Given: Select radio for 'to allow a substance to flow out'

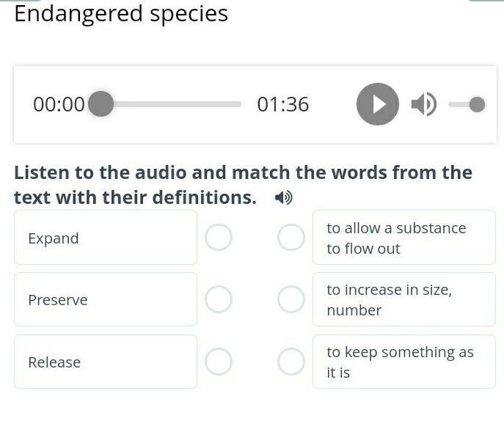Looking at the screenshot, I should (291, 238).
